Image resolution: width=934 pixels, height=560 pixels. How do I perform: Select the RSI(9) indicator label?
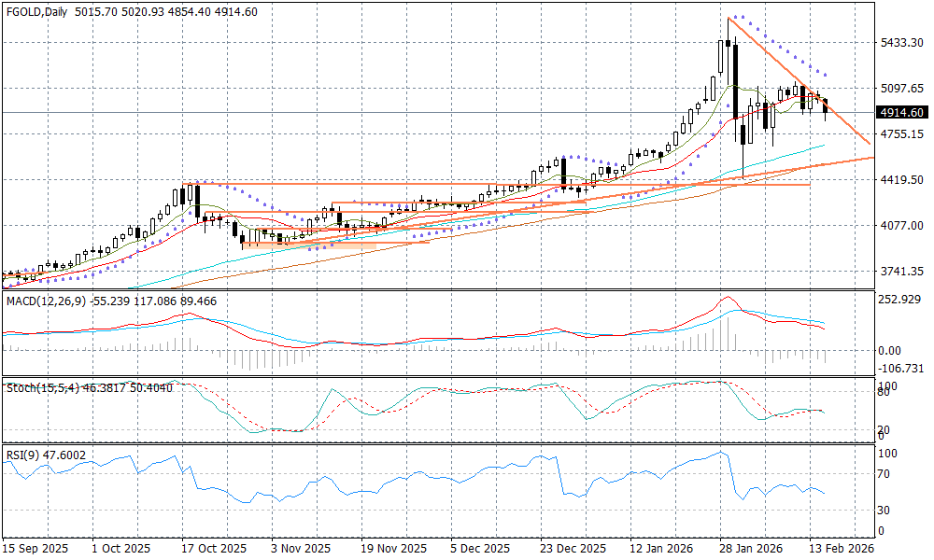point(23,455)
